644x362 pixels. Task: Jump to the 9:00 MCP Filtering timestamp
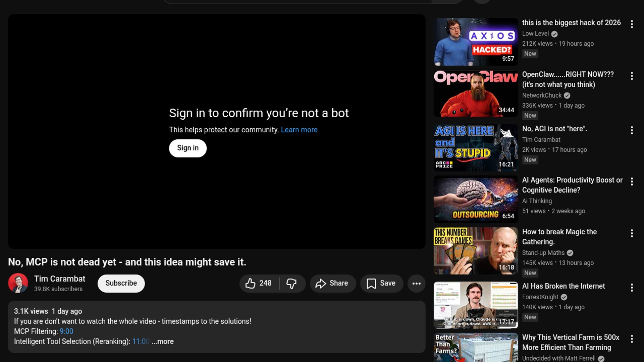[x=66, y=331]
